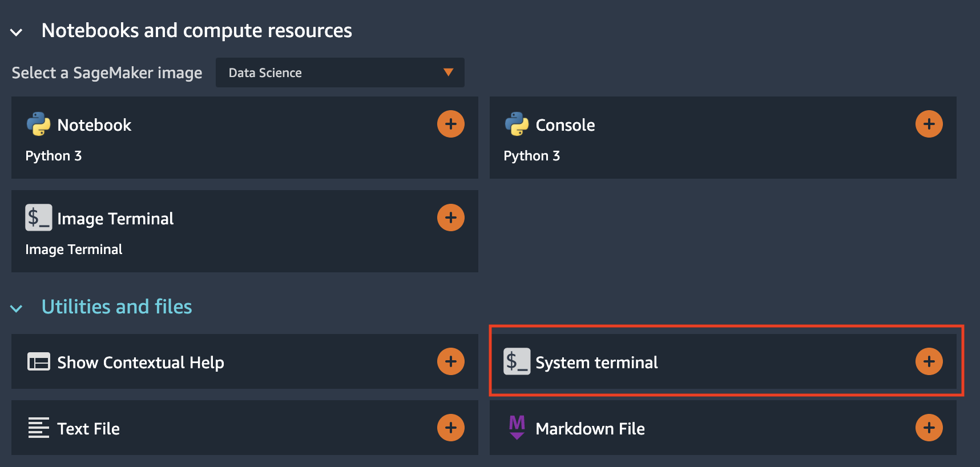Screen dimensions: 980x467
Task: Click the orange dropdown arrow beside Data Science
Action: coord(449,73)
